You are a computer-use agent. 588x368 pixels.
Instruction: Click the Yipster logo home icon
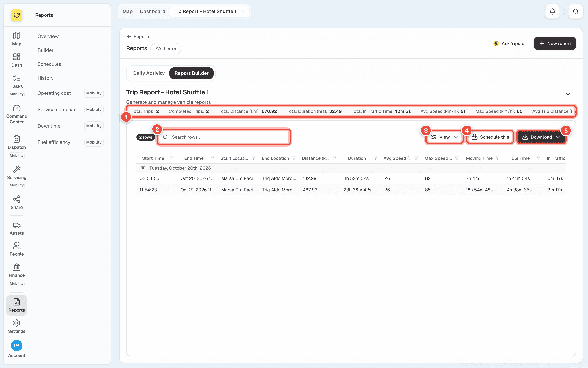pyautogui.click(x=17, y=15)
